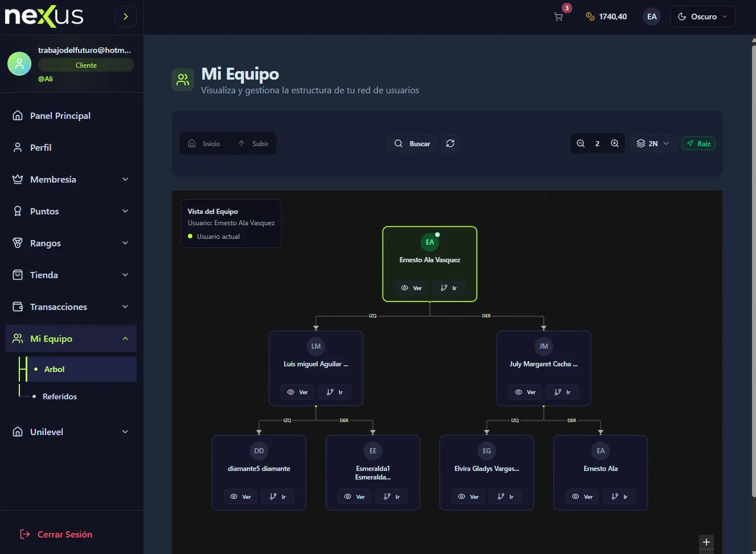Click Ver on the July Margaret Cacha node
Screen dimensions: 756x554
pyautogui.click(x=524, y=392)
